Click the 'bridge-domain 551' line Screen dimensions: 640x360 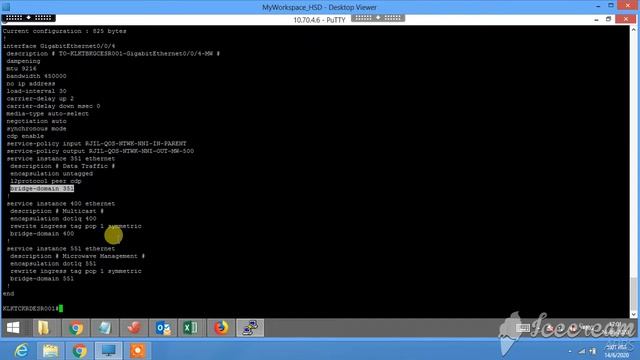pyautogui.click(x=42, y=279)
